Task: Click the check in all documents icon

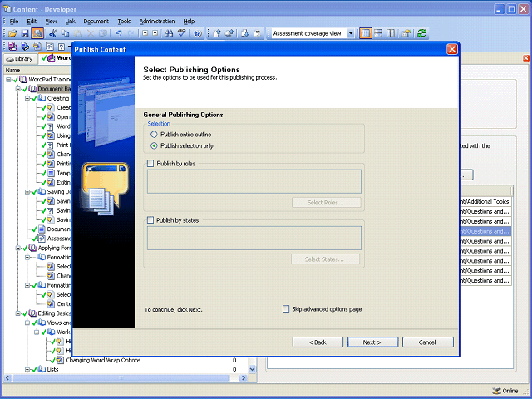Action: 229,33
